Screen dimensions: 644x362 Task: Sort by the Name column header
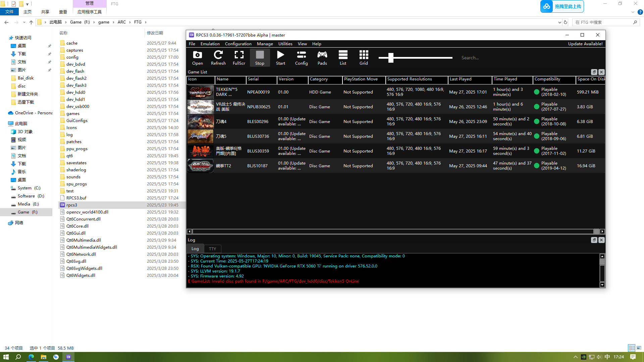(x=230, y=79)
